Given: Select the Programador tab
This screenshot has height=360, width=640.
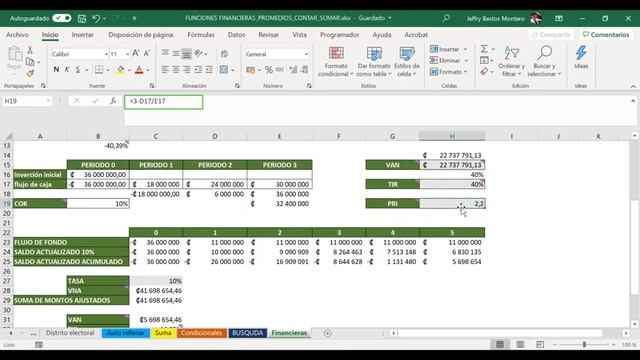Looking at the screenshot, I should click(x=339, y=35).
